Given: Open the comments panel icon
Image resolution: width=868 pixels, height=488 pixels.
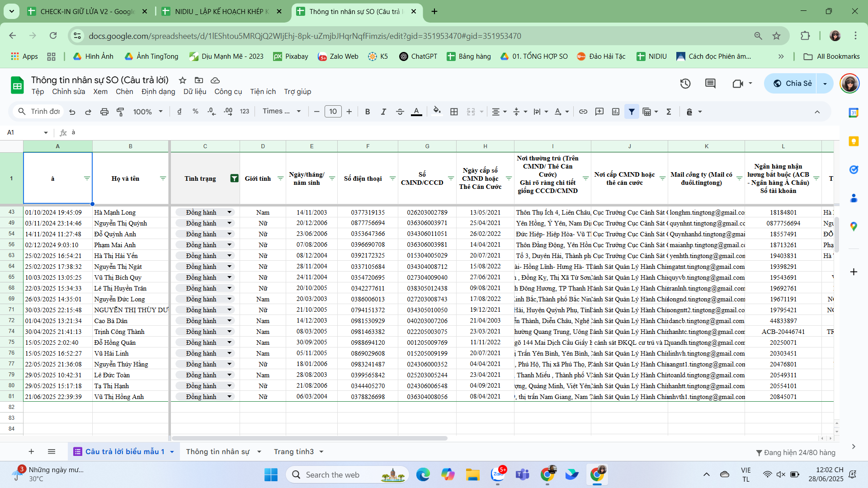Looking at the screenshot, I should click(710, 84).
